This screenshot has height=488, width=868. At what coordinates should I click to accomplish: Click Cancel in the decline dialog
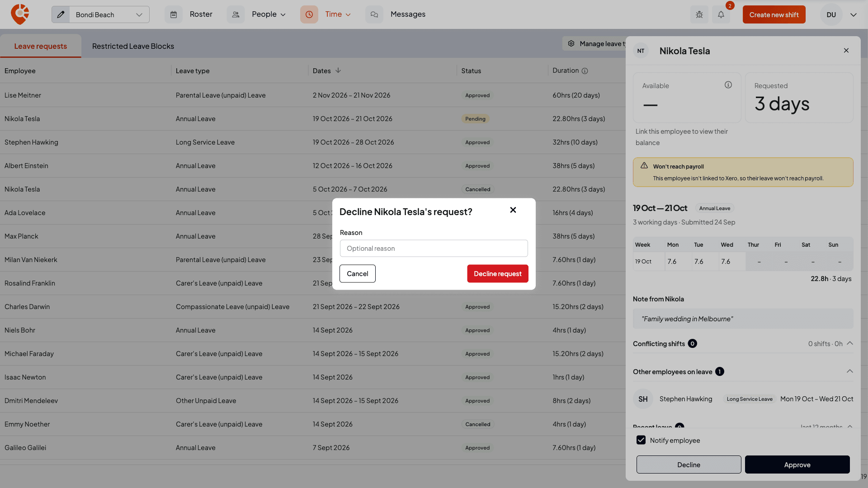point(358,274)
